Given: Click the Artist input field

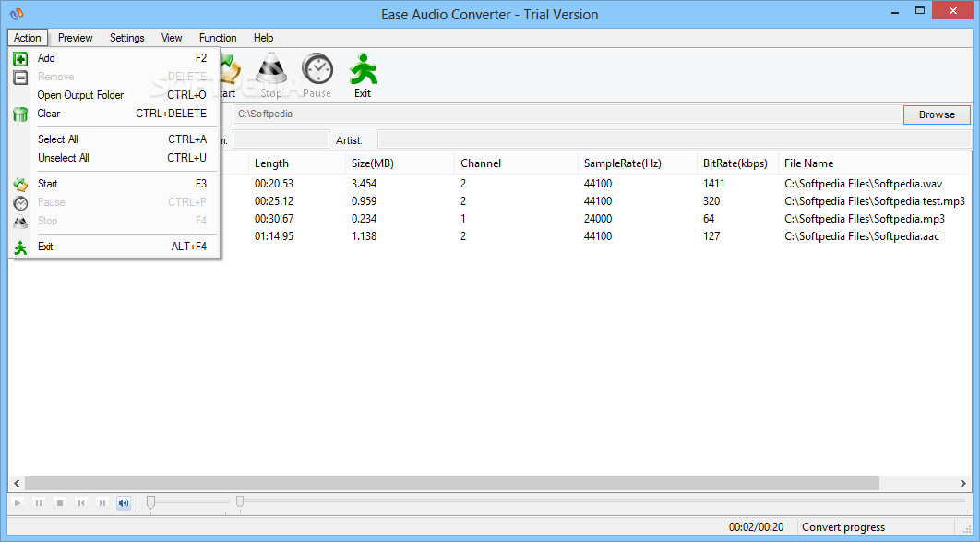Looking at the screenshot, I should (x=675, y=140).
